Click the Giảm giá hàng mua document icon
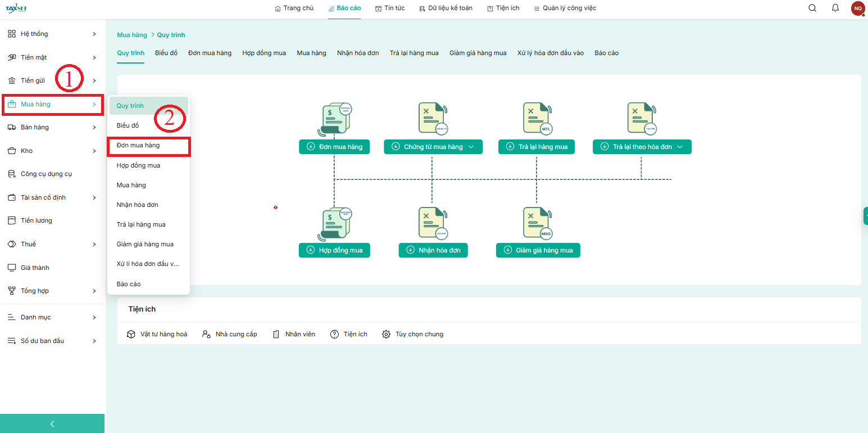This screenshot has width=868, height=433. pos(537,223)
